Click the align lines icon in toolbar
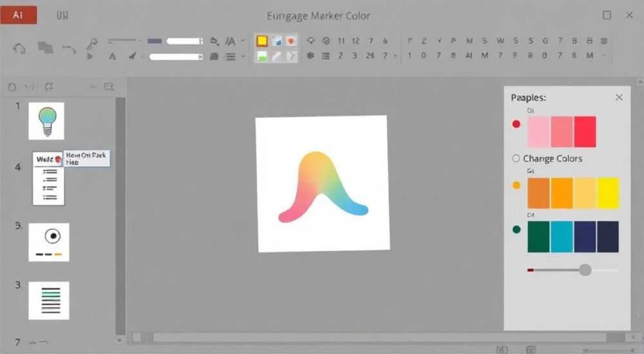 [x=231, y=57]
